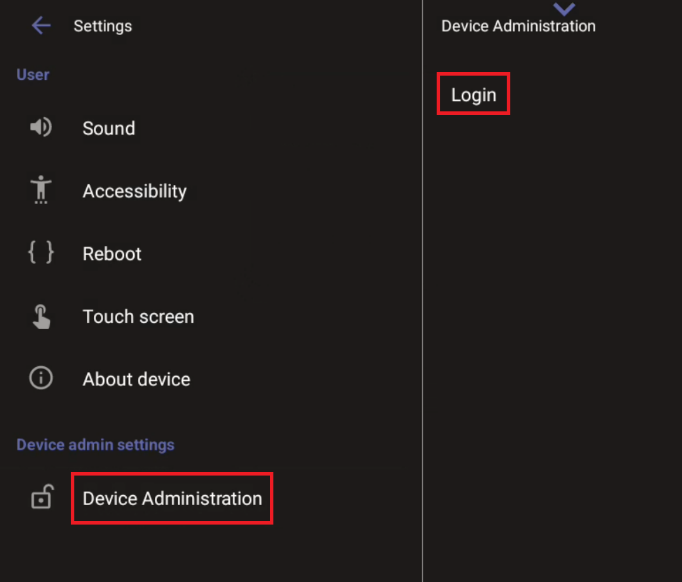
Task: Click the Device Administration padlock icon
Action: [x=41, y=498]
